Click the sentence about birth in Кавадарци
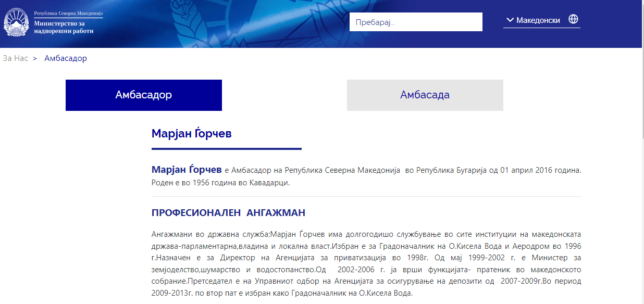Screen dimensions: 644x304 (x=220, y=183)
